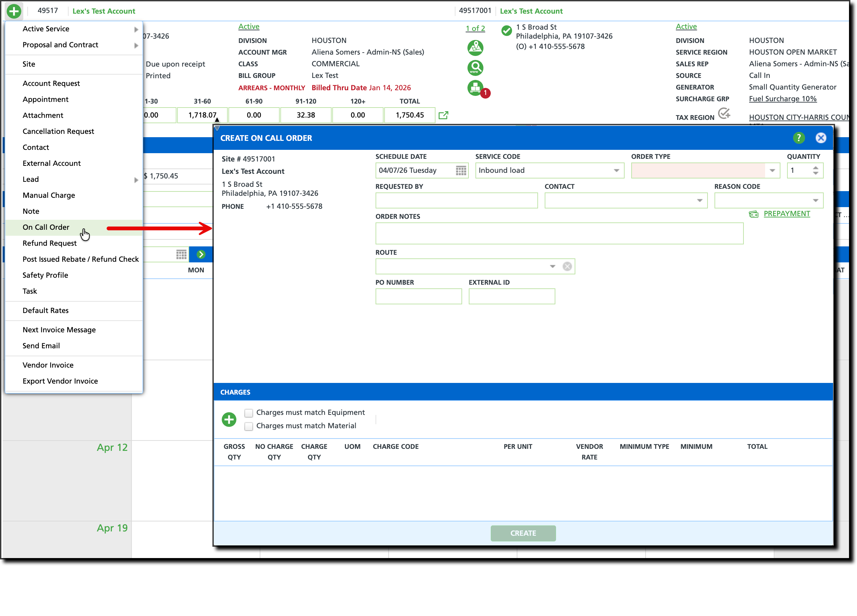Viewport: 857px width, 616px height.
Task: Click the PREPAYMENT link
Action: pos(786,213)
